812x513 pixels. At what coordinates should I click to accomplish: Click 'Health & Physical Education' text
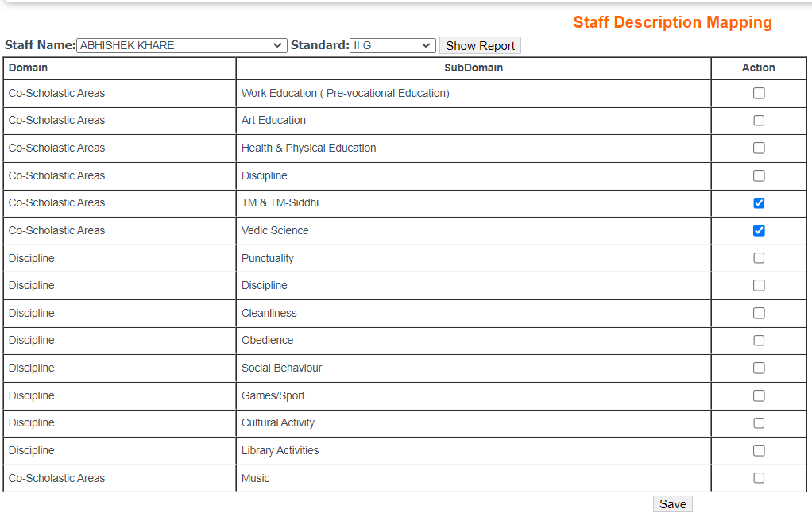pyautogui.click(x=308, y=148)
